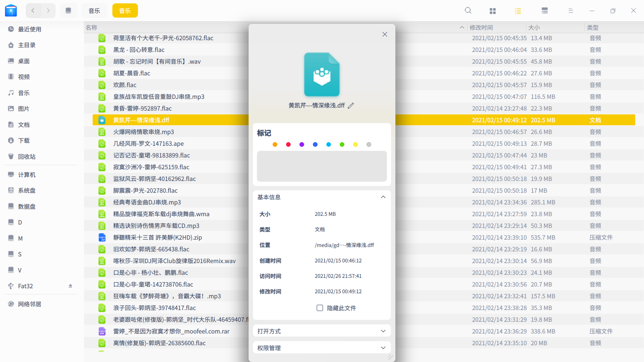
Task: Click the search magnifier icon
Action: [x=468, y=11]
